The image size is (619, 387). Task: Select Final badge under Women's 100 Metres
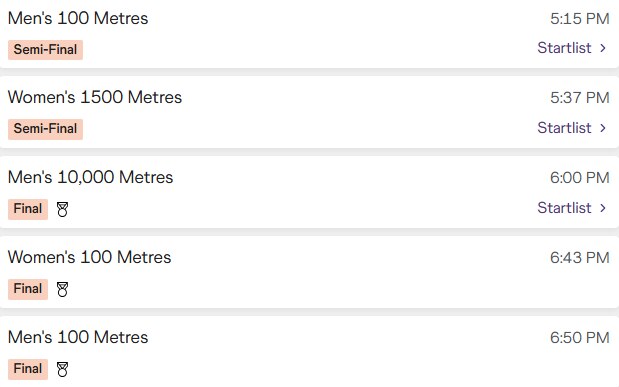point(28,289)
